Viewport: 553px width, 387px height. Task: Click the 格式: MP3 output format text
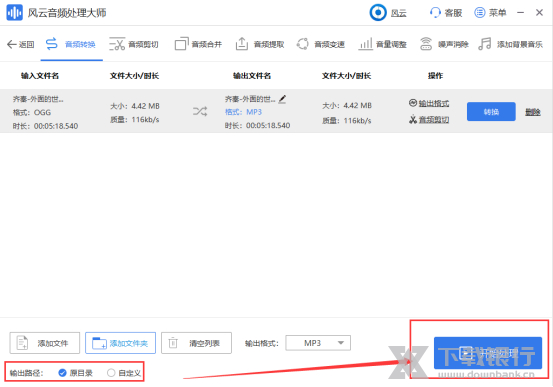(243, 112)
